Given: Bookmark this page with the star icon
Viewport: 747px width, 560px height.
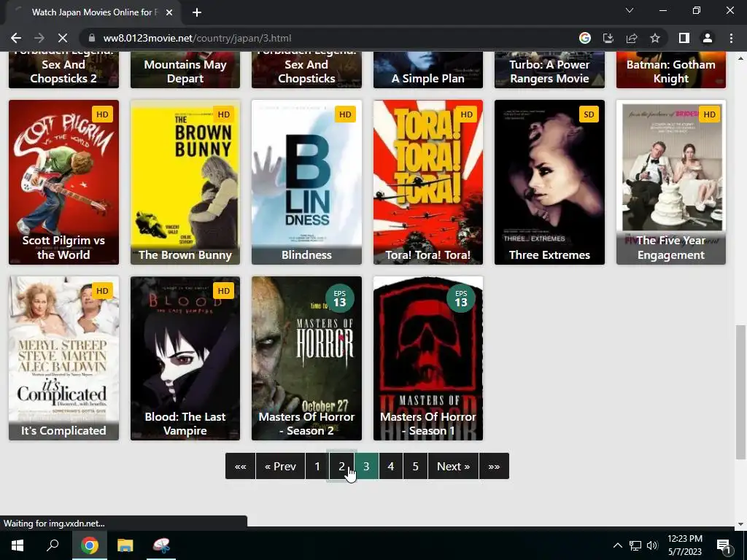Looking at the screenshot, I should [x=655, y=38].
